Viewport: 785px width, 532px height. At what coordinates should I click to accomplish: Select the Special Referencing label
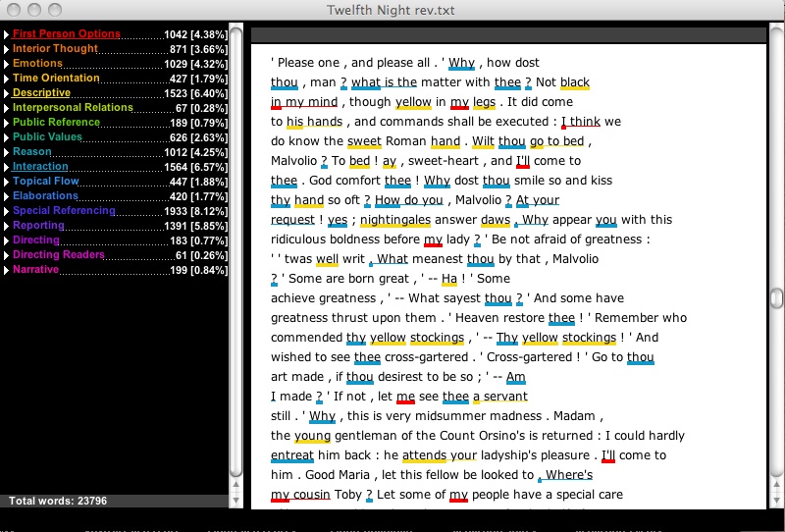(64, 210)
